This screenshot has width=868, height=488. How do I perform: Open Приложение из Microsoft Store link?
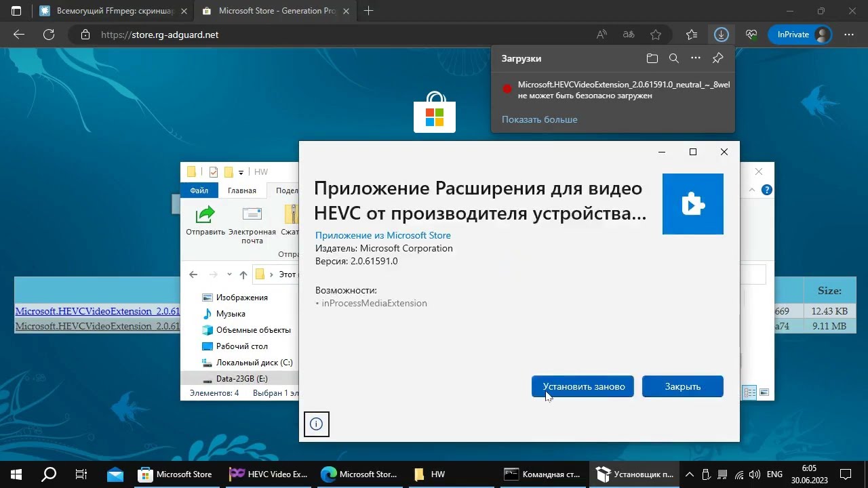pyautogui.click(x=383, y=235)
